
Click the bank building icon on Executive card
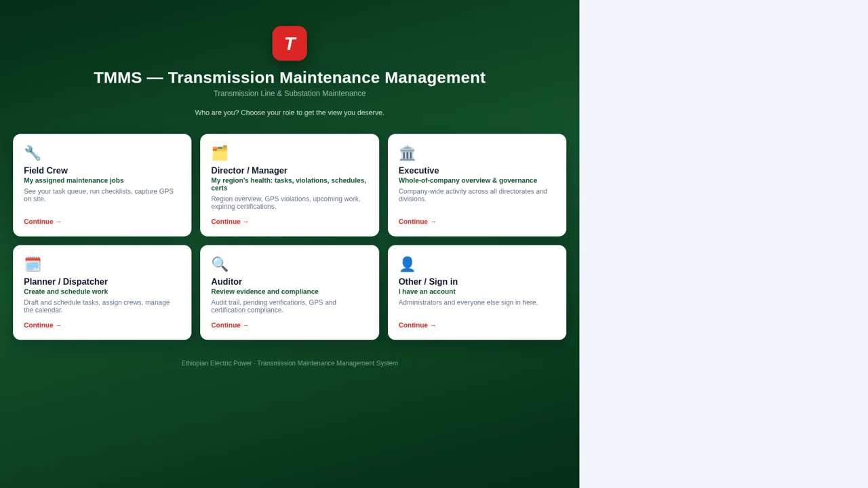[x=407, y=153]
